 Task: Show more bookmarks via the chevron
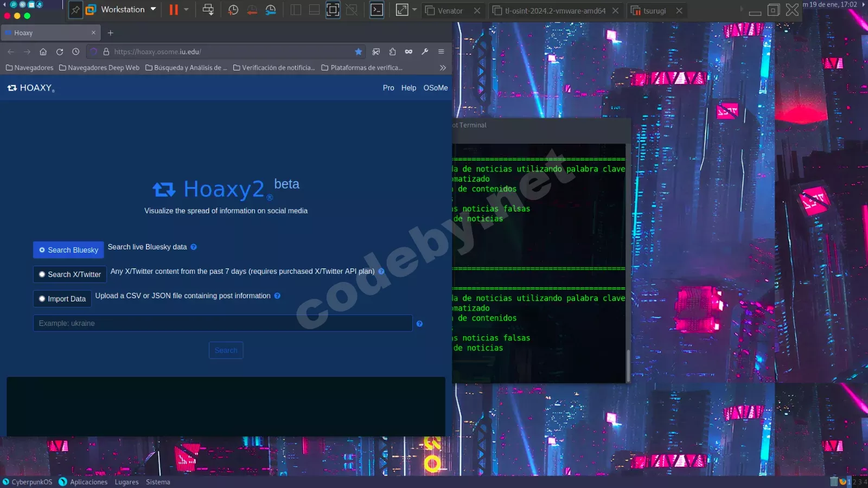tap(443, 68)
